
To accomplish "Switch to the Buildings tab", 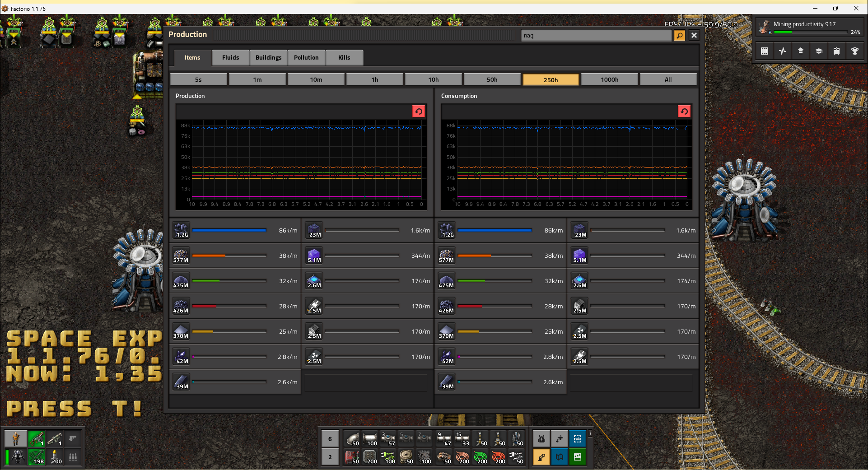I will (268, 57).
